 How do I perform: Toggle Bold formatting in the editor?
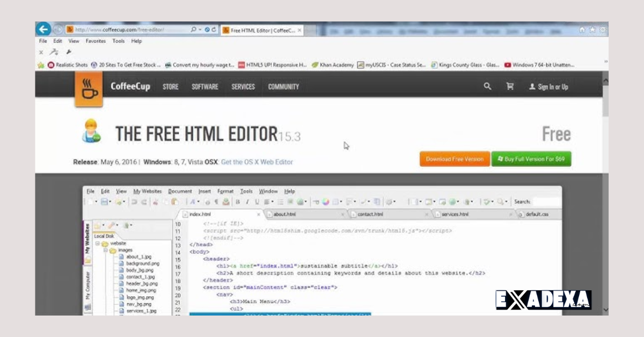point(237,202)
